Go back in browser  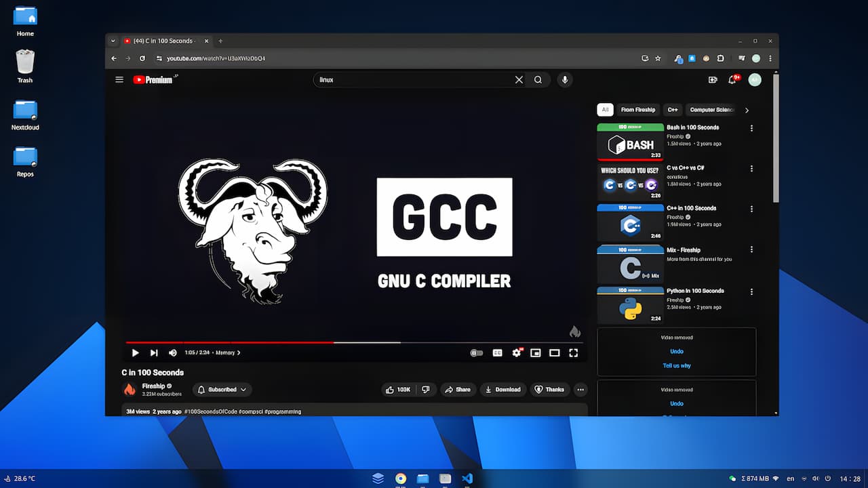tap(114, 58)
